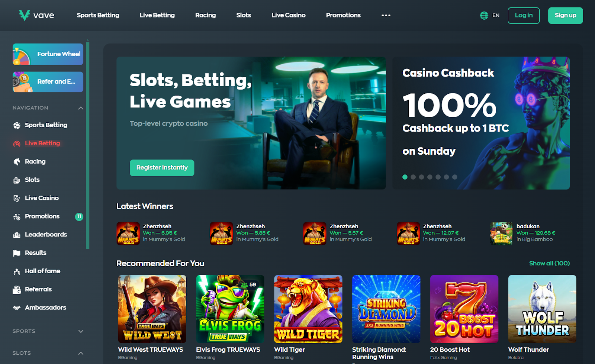Click the Results flag icon

(17, 253)
